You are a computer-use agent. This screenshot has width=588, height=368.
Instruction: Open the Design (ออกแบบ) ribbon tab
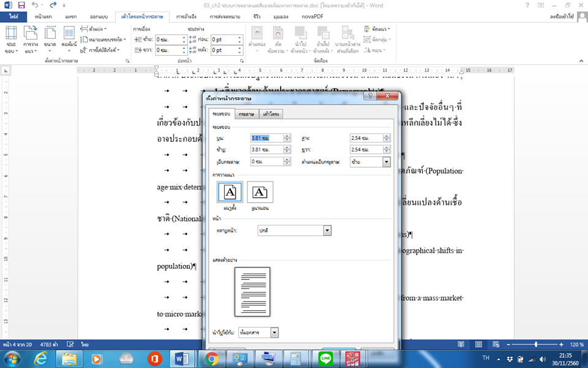(99, 17)
